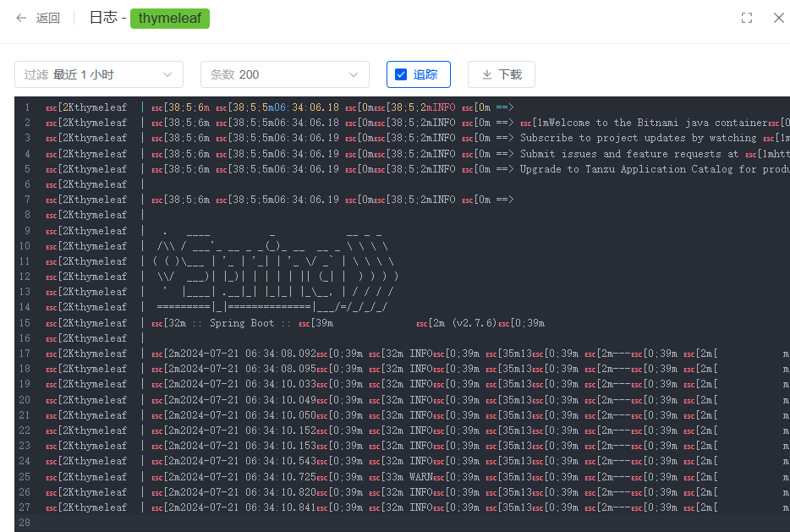The width and height of the screenshot is (790, 532).
Task: Click the back arrow icon
Action: coord(21,18)
